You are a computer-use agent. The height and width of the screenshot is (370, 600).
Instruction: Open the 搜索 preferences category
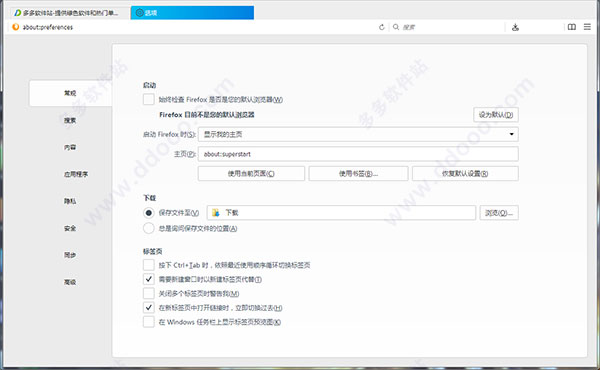[x=70, y=120]
